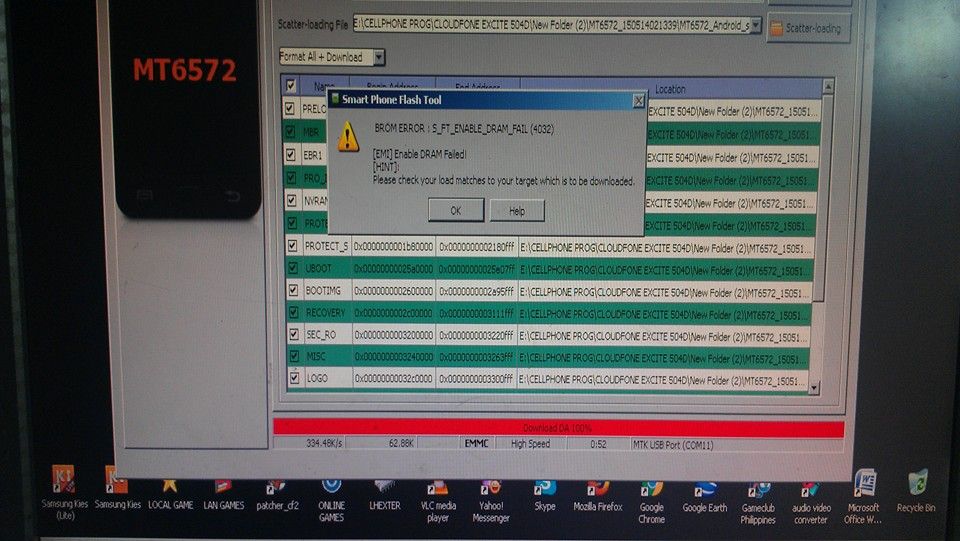
Task: Open the LHEXTER desktop shortcut
Action: point(384,495)
